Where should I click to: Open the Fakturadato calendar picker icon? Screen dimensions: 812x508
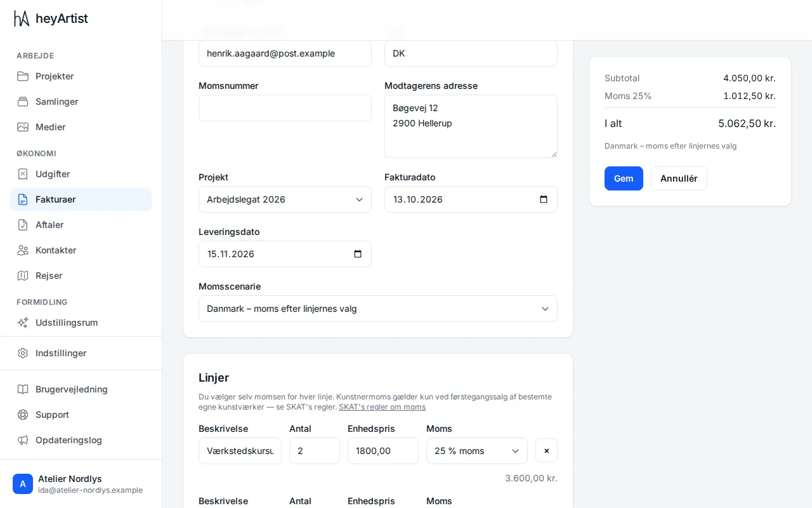click(x=544, y=199)
